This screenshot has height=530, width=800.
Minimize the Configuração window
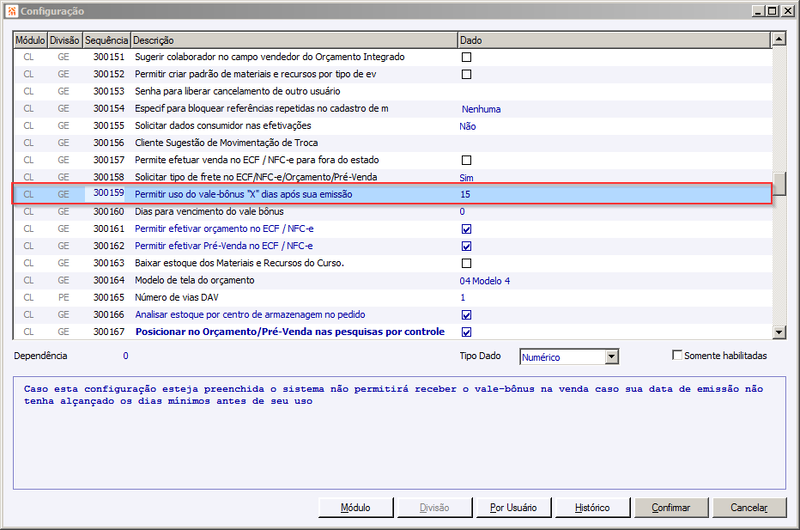[758, 11]
